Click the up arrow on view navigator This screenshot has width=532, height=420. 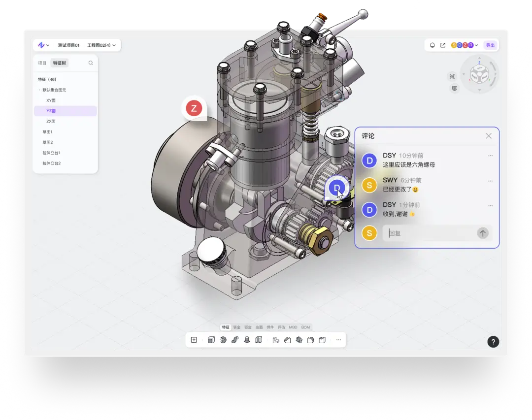479,58
